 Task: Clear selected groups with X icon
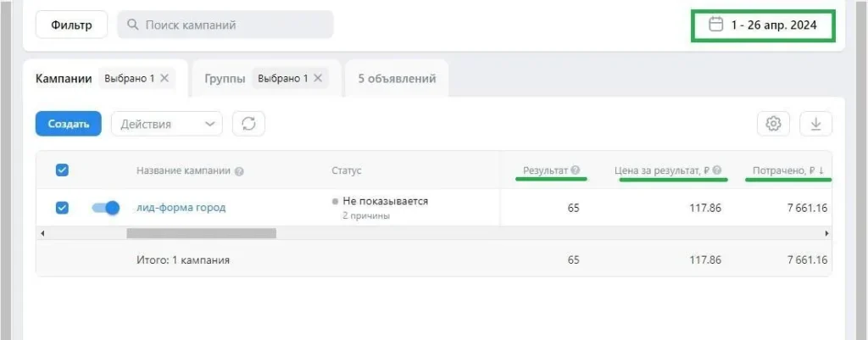(318, 78)
